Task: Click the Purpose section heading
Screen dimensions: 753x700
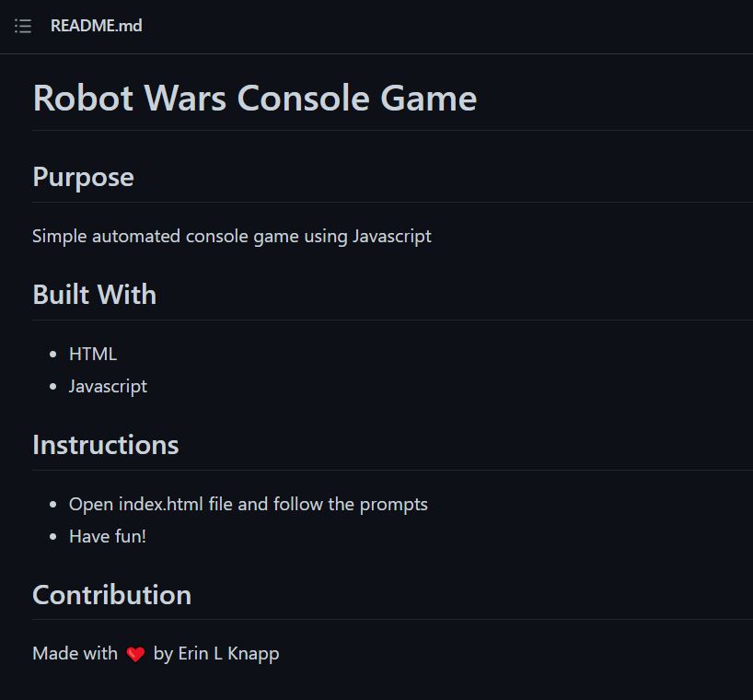Action: [83, 177]
